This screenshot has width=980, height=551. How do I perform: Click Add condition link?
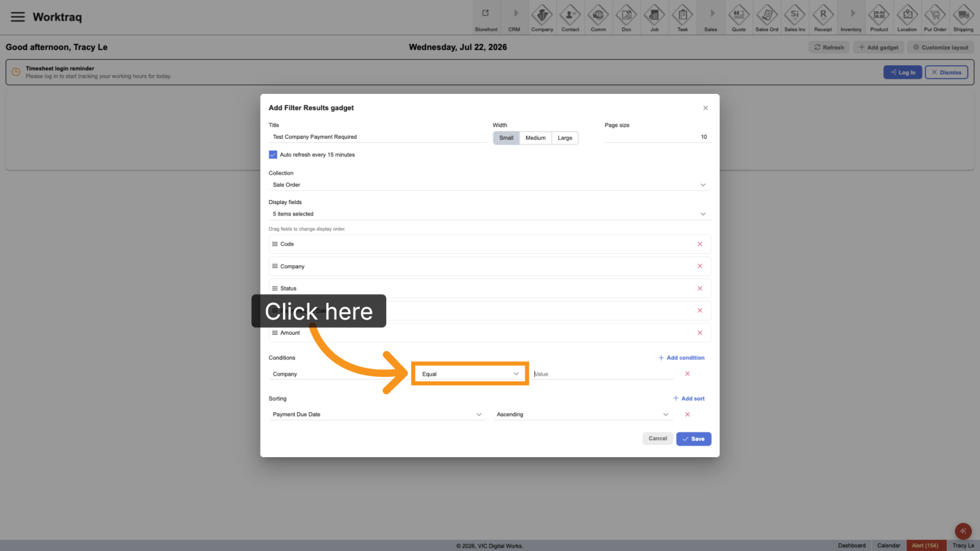[681, 358]
